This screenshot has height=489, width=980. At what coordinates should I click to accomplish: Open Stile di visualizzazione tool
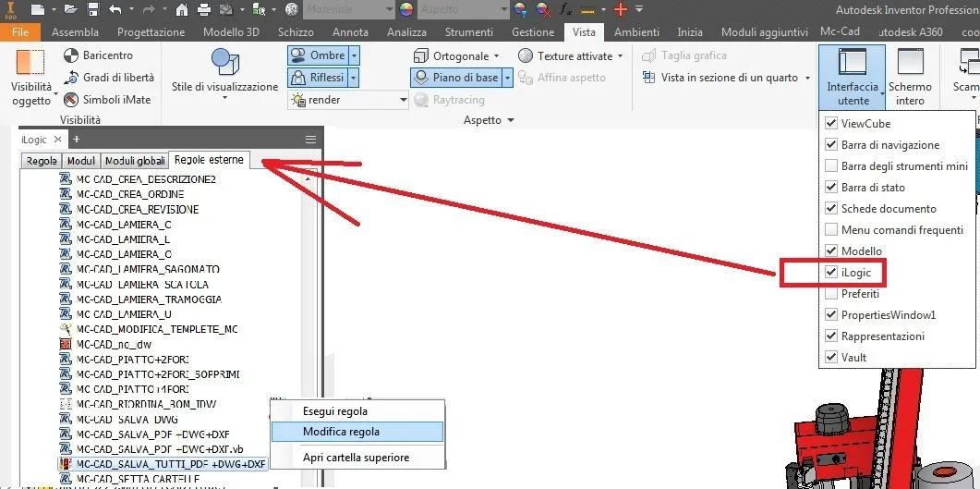225,76
